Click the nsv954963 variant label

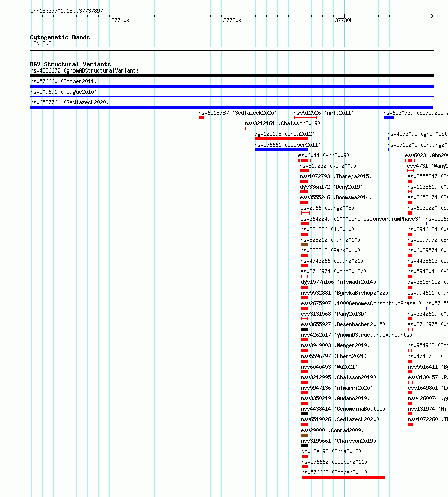(427, 345)
